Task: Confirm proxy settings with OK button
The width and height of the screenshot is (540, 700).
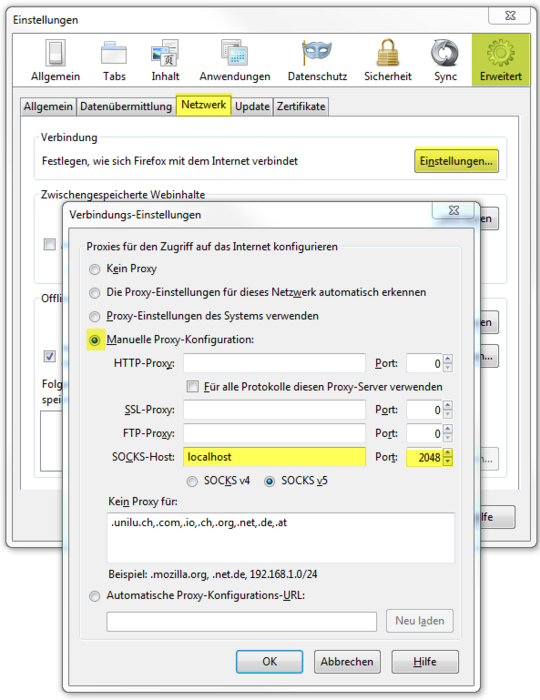Action: (x=270, y=662)
